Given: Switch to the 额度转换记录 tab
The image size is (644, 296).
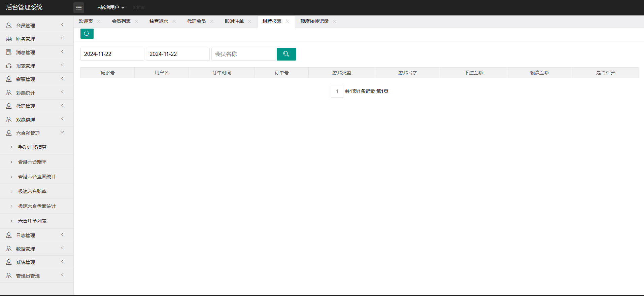Looking at the screenshot, I should click(314, 21).
